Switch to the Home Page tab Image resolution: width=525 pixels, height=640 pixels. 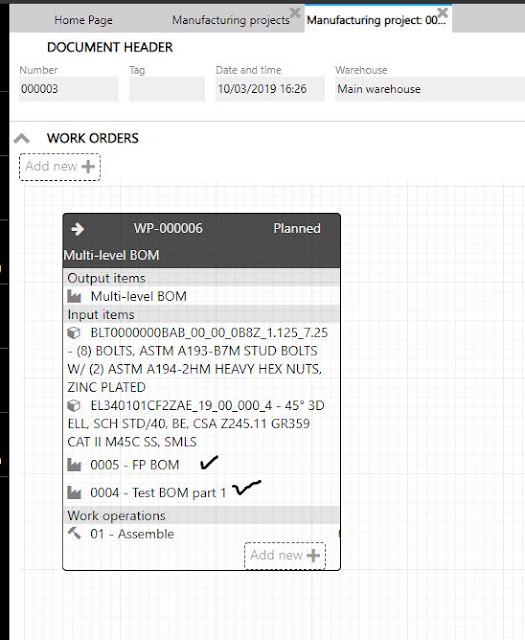(83, 20)
